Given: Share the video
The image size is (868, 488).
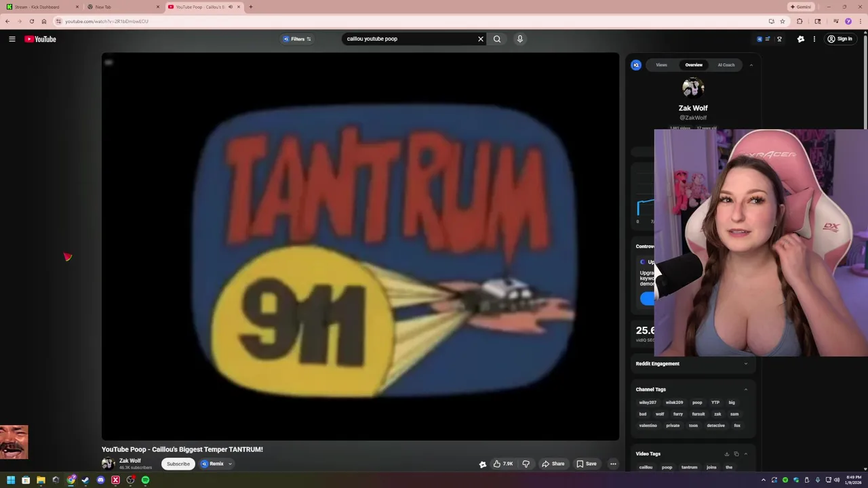Looking at the screenshot, I should point(553,464).
